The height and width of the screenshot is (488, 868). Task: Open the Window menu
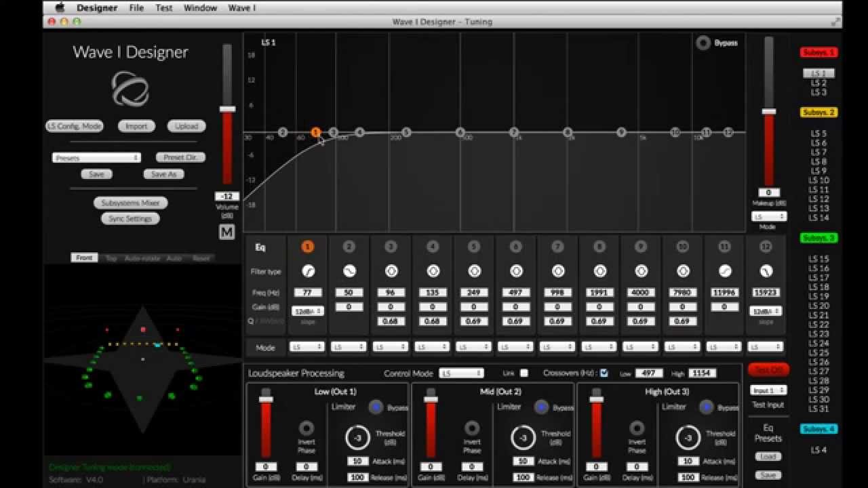click(x=201, y=7)
